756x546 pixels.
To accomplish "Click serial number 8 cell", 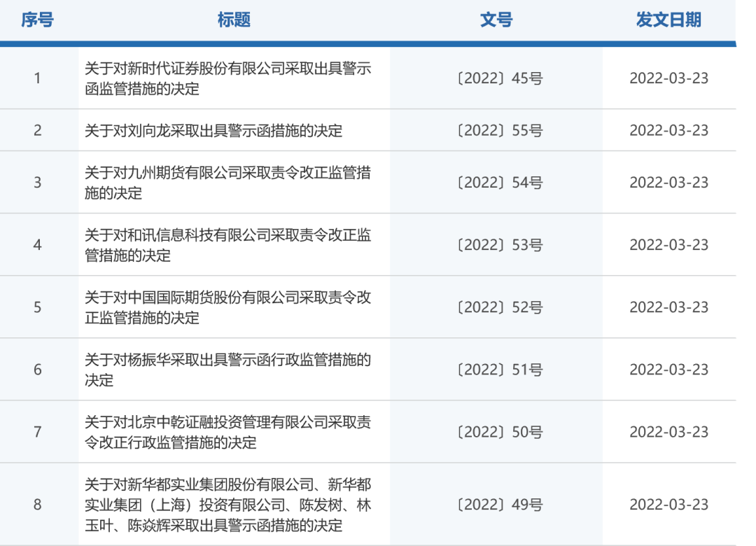I will click(38, 505).
